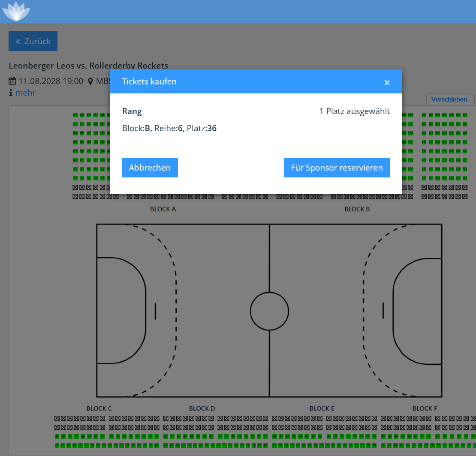Click the lotus logo in the header
This screenshot has width=476, height=456.
pos(16,11)
